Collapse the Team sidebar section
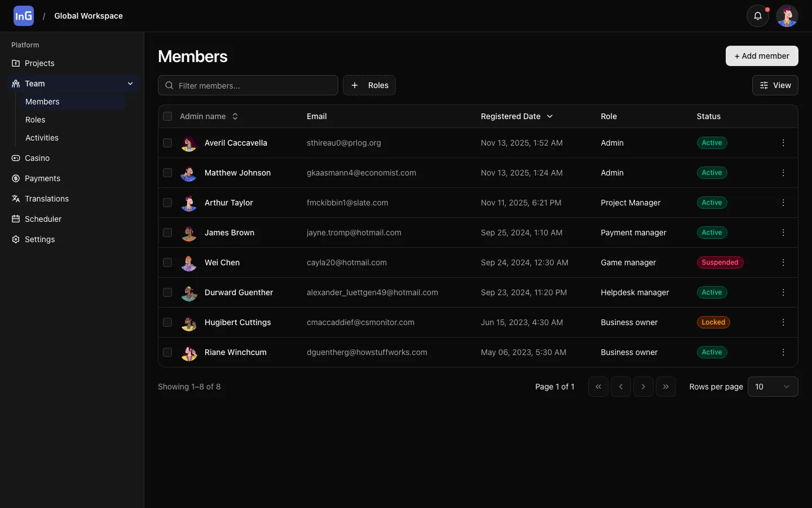The width and height of the screenshot is (812, 508). (x=130, y=84)
